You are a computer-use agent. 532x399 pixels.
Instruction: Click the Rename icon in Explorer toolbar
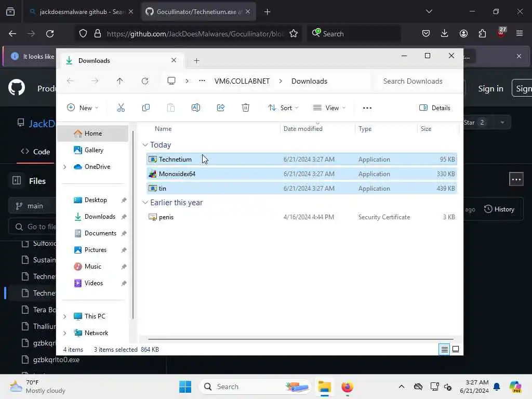[x=196, y=108]
